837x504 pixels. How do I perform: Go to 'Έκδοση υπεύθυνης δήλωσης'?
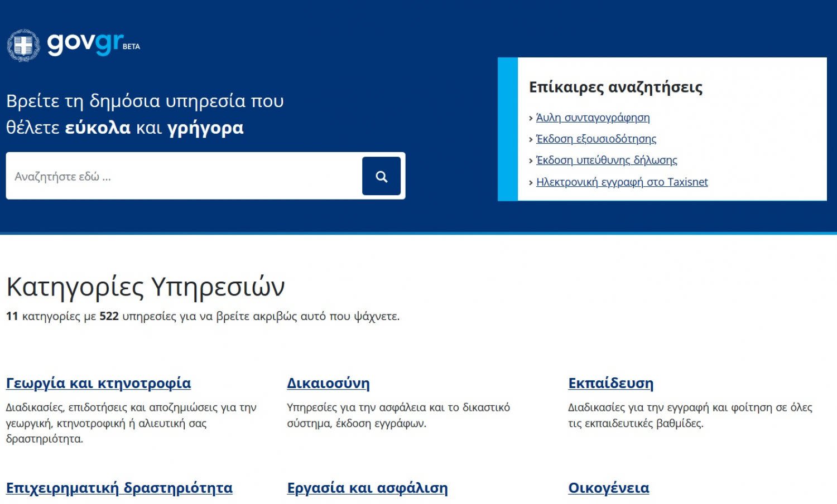pyautogui.click(x=607, y=161)
